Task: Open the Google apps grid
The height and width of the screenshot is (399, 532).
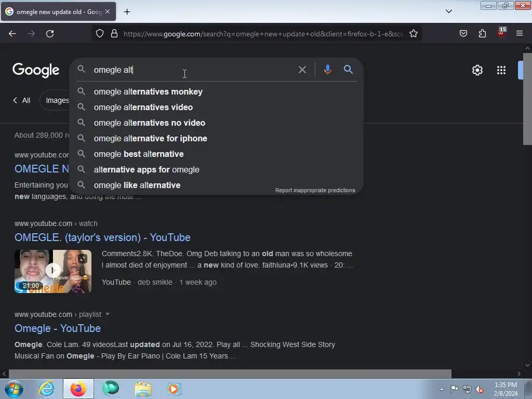Action: click(x=501, y=70)
